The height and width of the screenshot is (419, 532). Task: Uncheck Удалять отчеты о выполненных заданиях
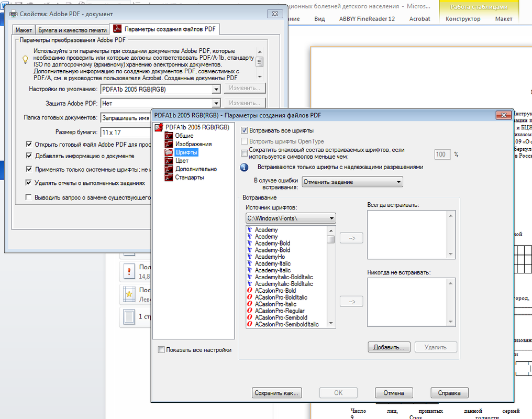point(29,183)
